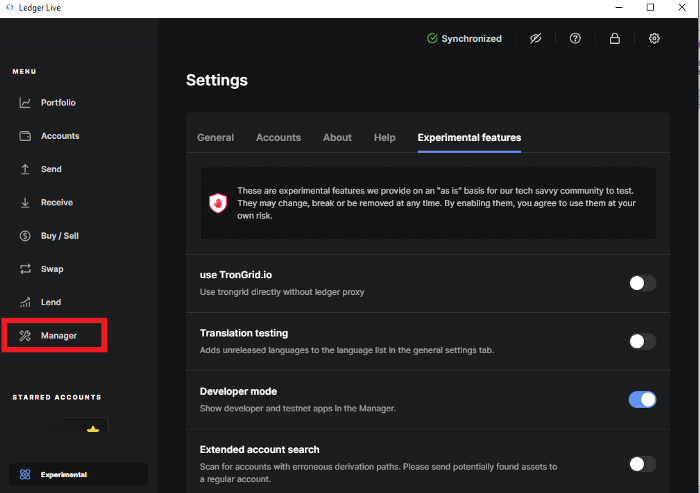Viewport: 700px width, 493px height.
Task: Enable the Extended account search toggle
Action: tap(642, 464)
